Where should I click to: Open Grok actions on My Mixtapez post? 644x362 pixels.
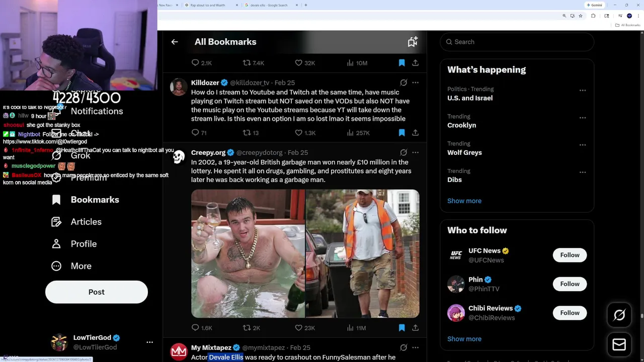tap(404, 347)
